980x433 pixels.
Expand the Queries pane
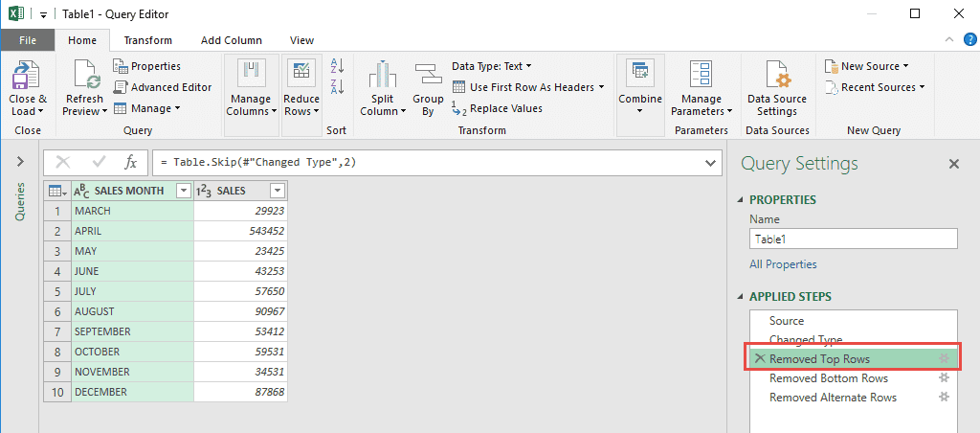(x=20, y=162)
